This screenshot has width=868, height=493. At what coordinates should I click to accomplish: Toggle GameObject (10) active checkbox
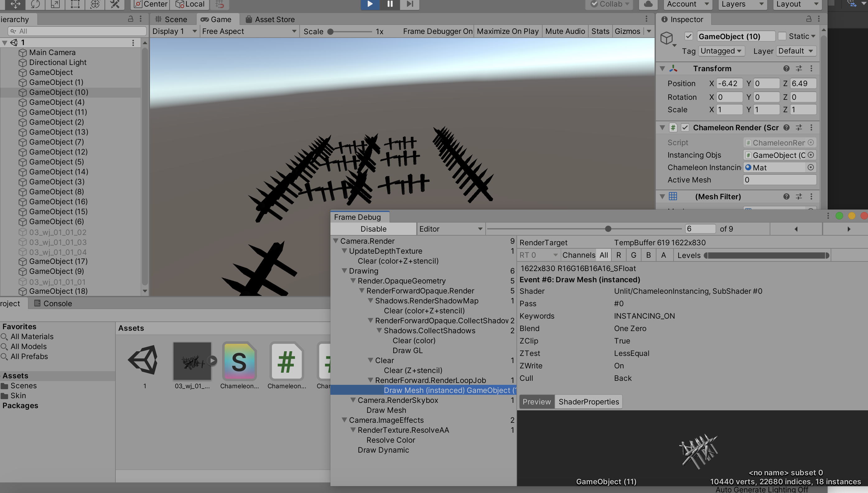688,36
